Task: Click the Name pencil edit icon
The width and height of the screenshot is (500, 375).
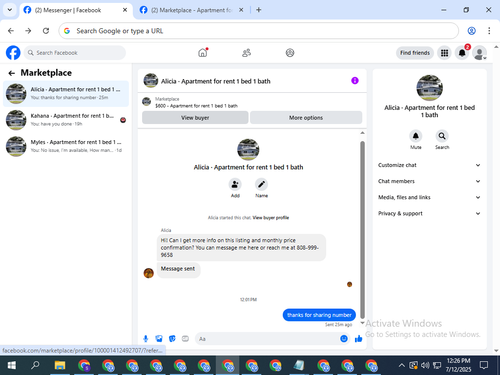Action: [x=261, y=184]
